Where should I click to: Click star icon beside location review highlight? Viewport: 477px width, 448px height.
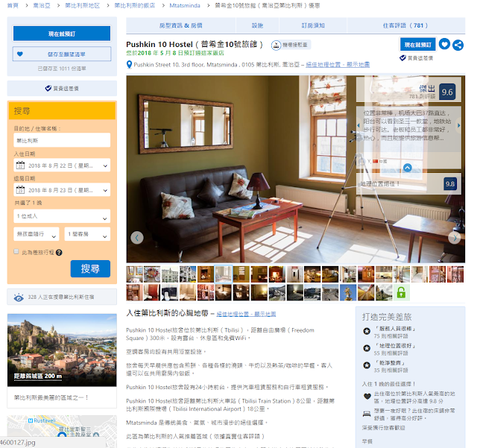click(x=367, y=348)
